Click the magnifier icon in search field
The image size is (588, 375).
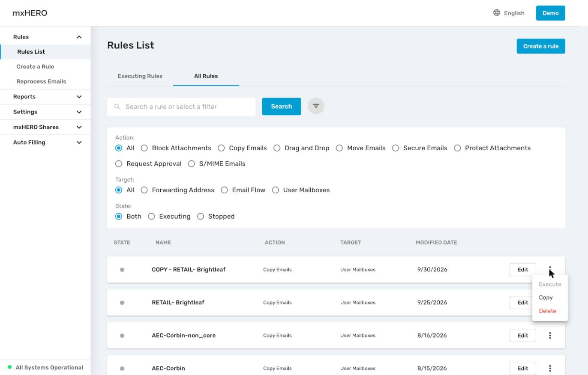point(117,107)
